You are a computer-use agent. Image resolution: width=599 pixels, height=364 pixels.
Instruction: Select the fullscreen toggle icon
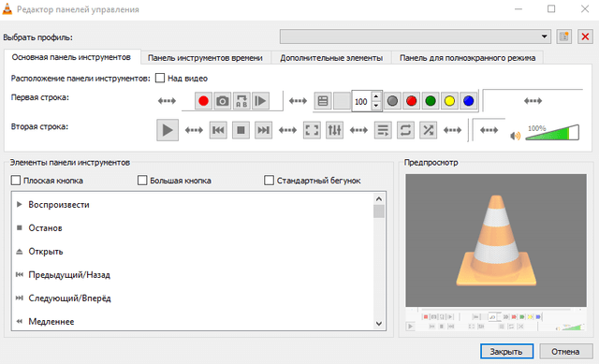point(312,130)
